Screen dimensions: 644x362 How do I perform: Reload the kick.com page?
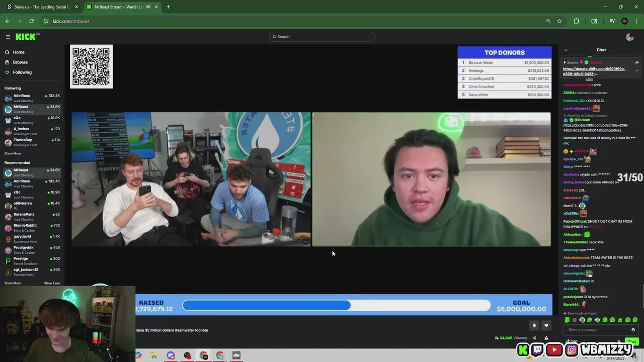pos(31,21)
